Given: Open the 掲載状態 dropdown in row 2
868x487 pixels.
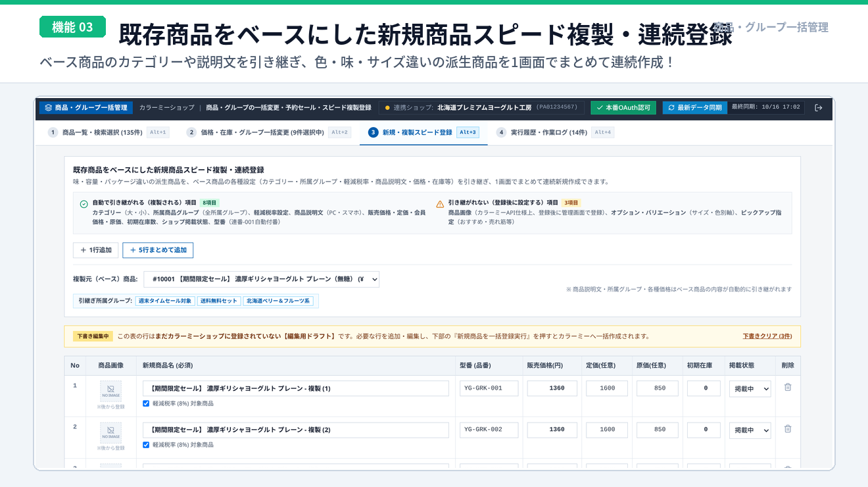Looking at the screenshot, I should tap(750, 430).
